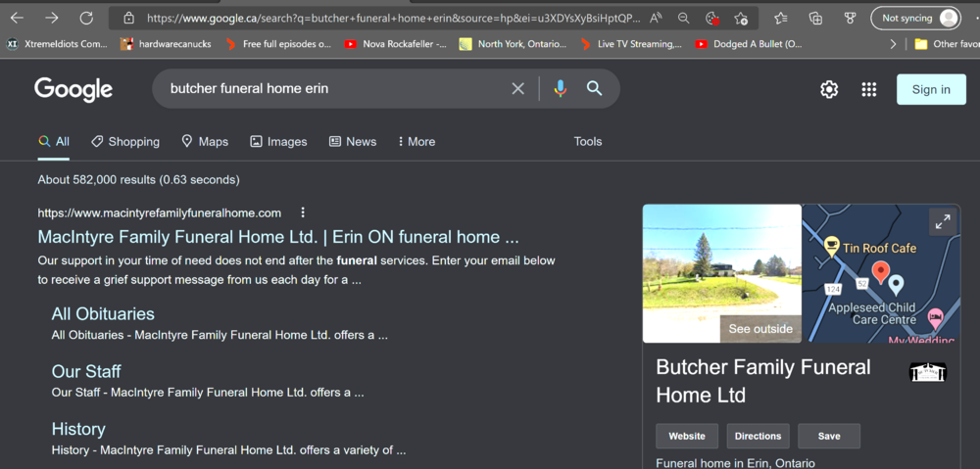Click the Google voice search microphone
The width and height of the screenshot is (980, 469).
560,89
